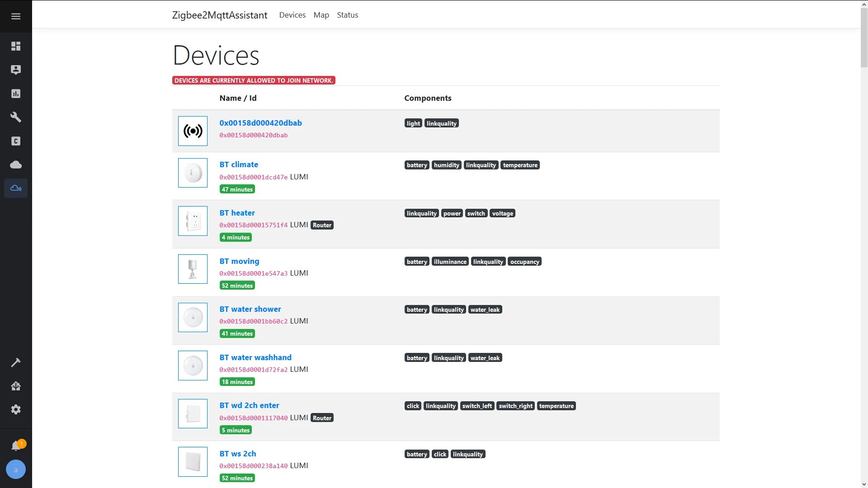This screenshot has height=488, width=868.
Task: Click the scrollbar down arrow
Action: 864,484
